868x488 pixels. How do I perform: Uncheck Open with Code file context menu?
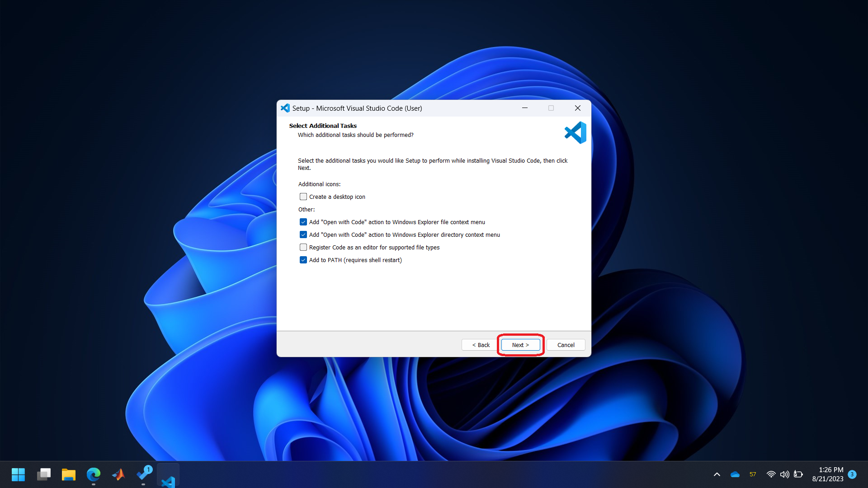tap(303, 222)
